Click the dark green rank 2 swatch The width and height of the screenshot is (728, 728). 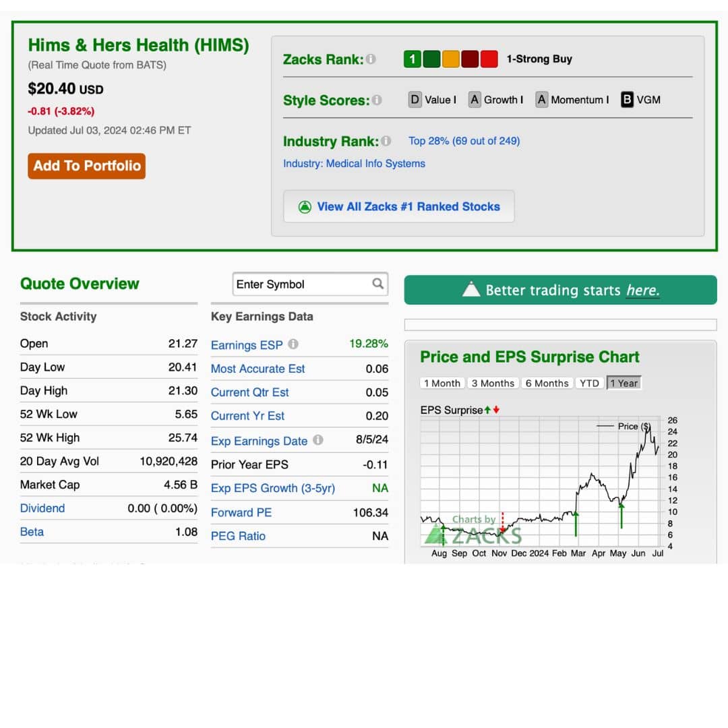(431, 59)
